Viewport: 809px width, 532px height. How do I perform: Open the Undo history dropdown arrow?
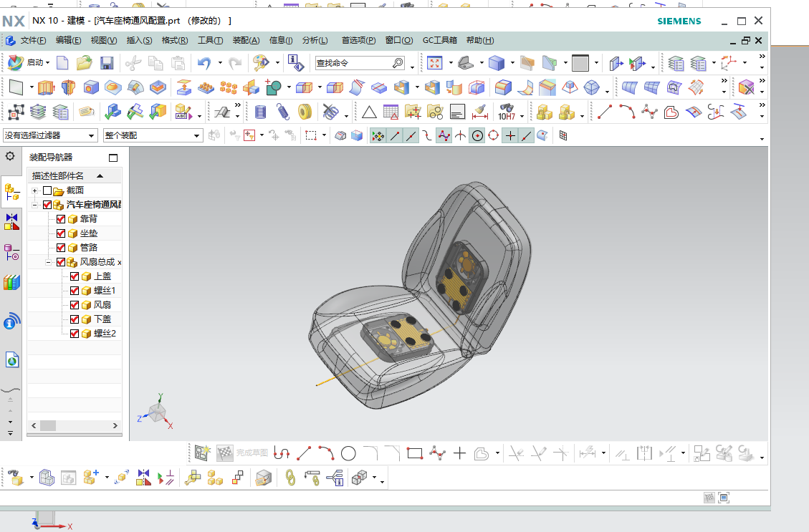(x=220, y=63)
